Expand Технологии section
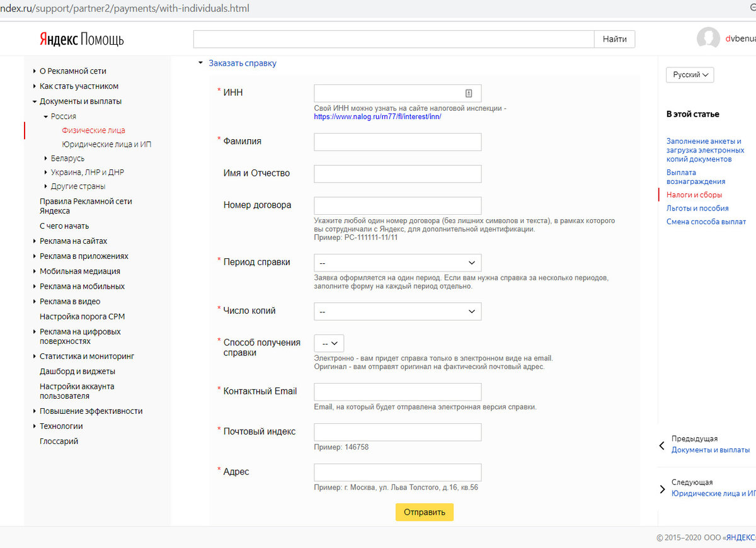The height and width of the screenshot is (548, 756). 35,426
